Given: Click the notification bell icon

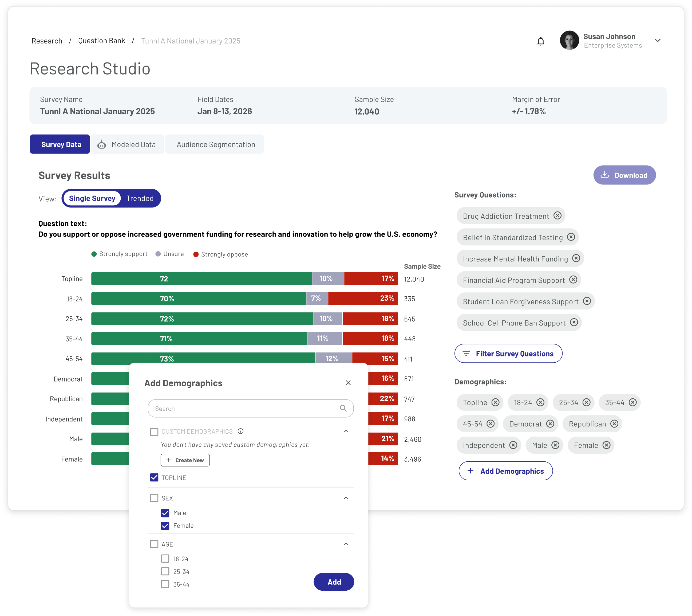Looking at the screenshot, I should pos(541,41).
